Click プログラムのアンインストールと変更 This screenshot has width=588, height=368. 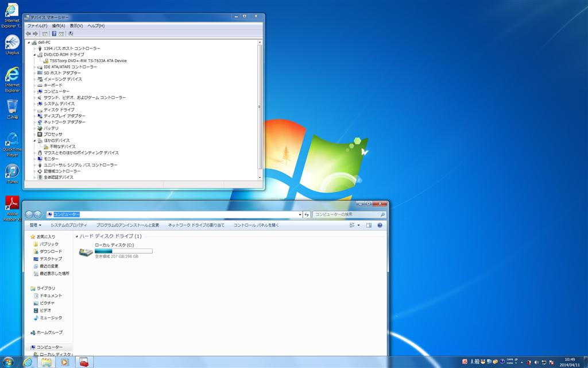point(127,225)
